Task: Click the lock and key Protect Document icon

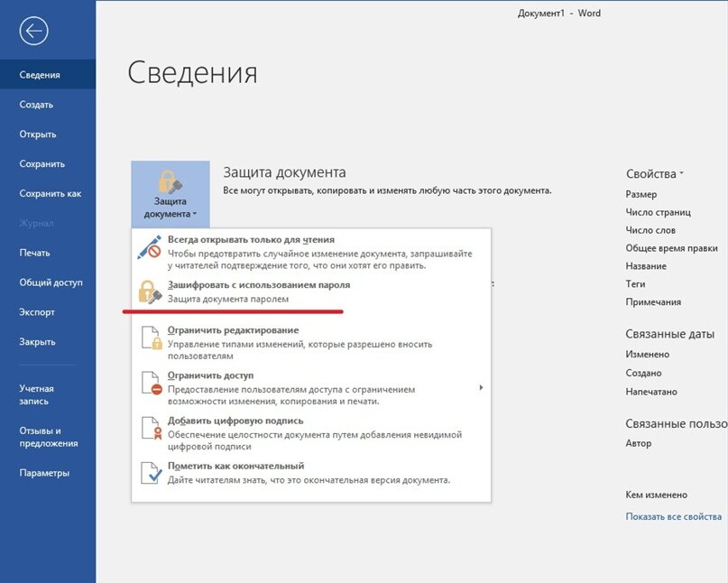Action: pyautogui.click(x=170, y=181)
